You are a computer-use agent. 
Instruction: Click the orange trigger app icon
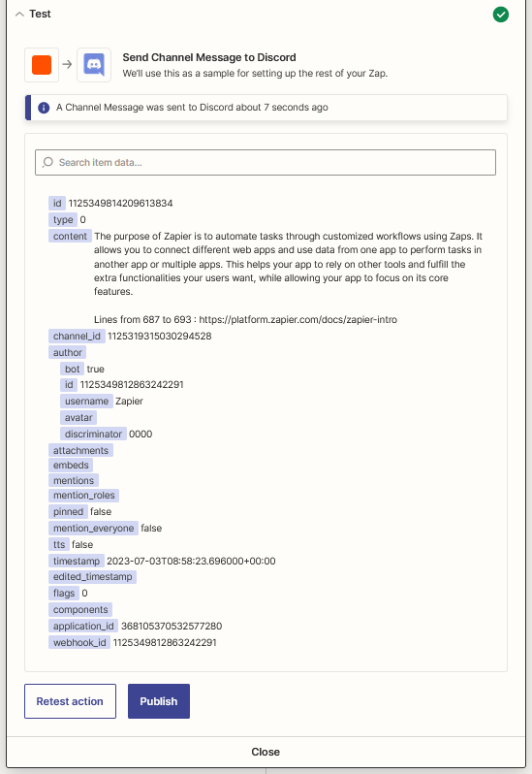click(42, 65)
